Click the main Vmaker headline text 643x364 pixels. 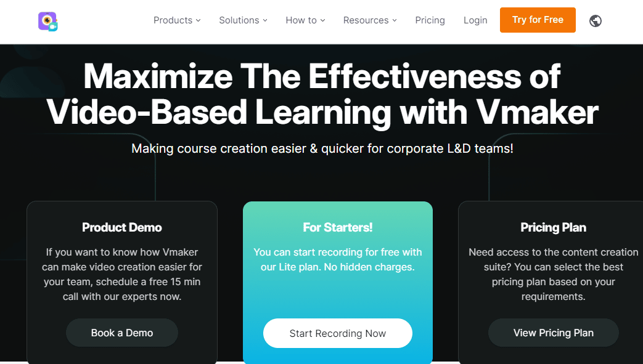click(322, 94)
